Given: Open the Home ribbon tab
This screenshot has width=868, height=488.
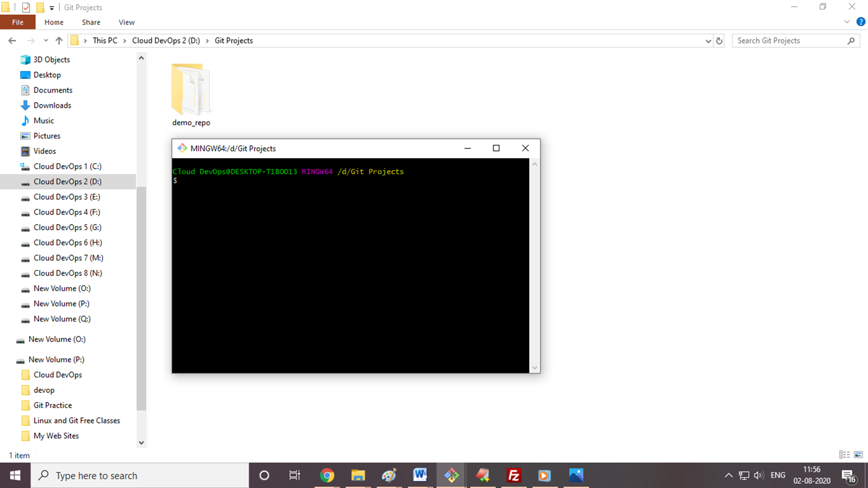Looking at the screenshot, I should [54, 22].
